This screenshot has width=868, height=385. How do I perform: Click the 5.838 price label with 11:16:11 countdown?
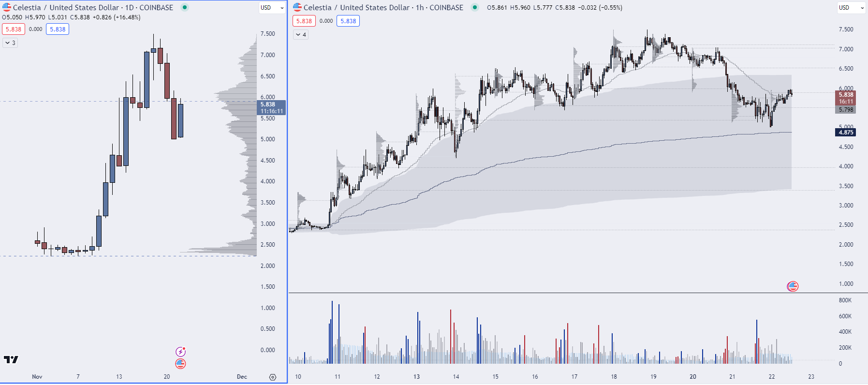tap(271, 107)
